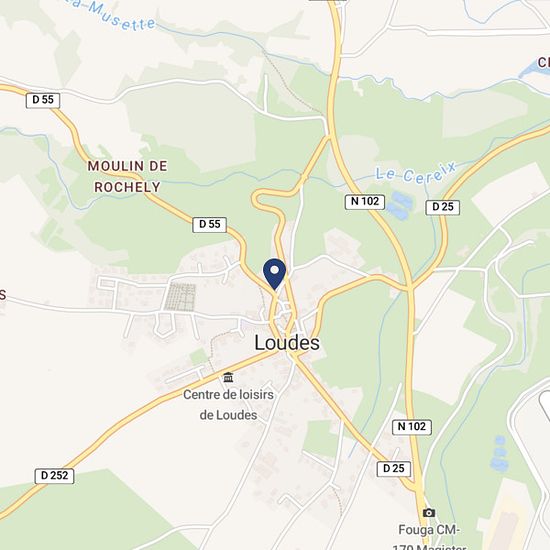Click the hairpin bend of the road north of Loudes
The height and width of the screenshot is (550, 550).
(x=258, y=199)
